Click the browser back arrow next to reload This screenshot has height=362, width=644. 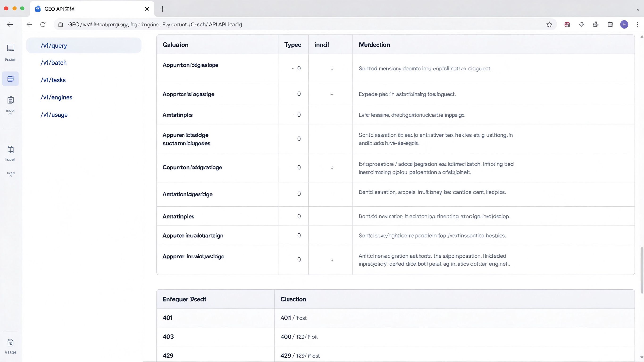point(29,25)
